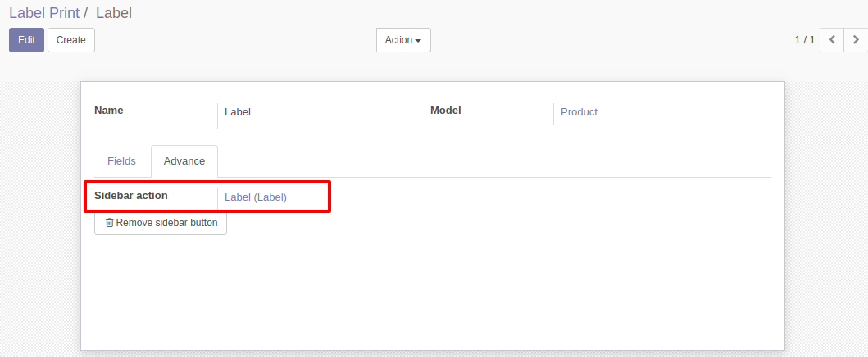868x357 pixels.
Task: Click the Name field value Label
Action: tap(238, 112)
